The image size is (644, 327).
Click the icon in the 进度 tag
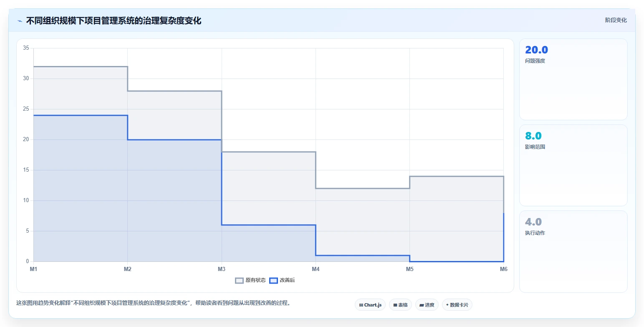[422, 305]
